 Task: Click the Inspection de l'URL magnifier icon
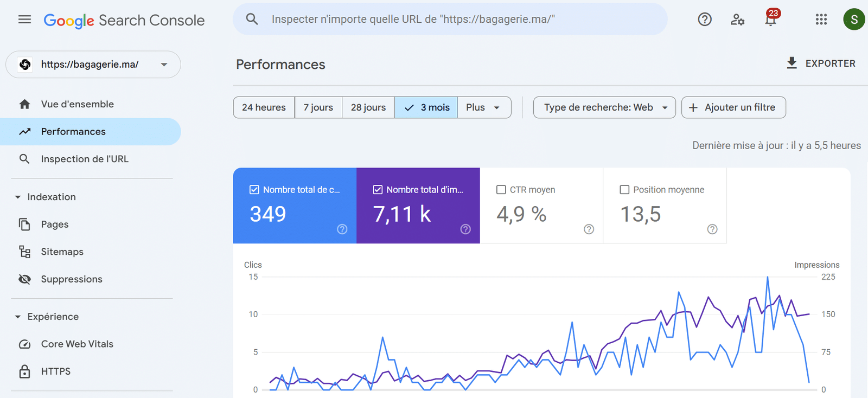24,159
